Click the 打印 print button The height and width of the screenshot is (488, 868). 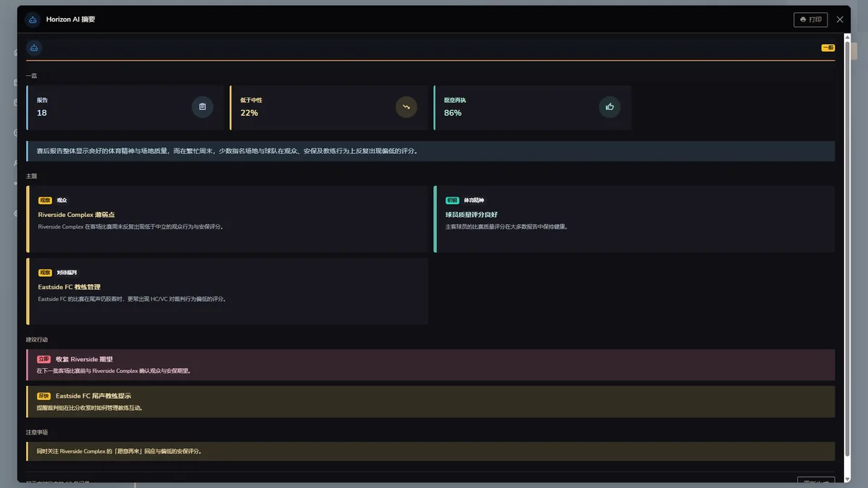810,20
